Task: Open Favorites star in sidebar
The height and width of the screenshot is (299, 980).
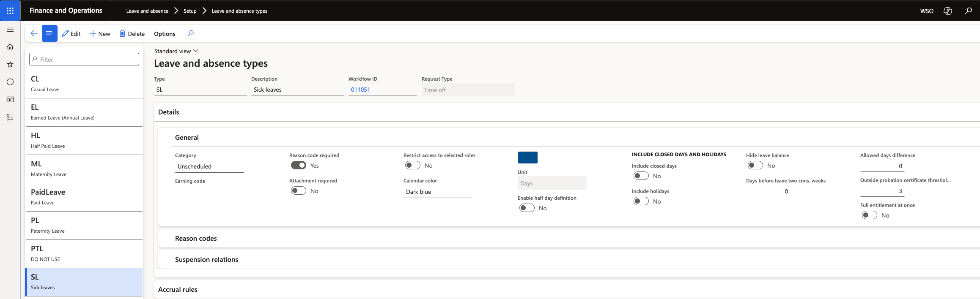Action: 10,64
